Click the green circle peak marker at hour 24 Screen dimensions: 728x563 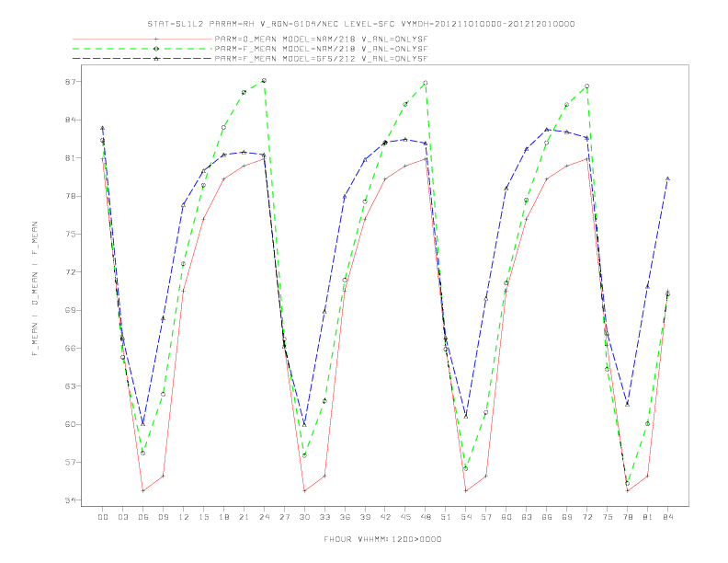(x=264, y=81)
